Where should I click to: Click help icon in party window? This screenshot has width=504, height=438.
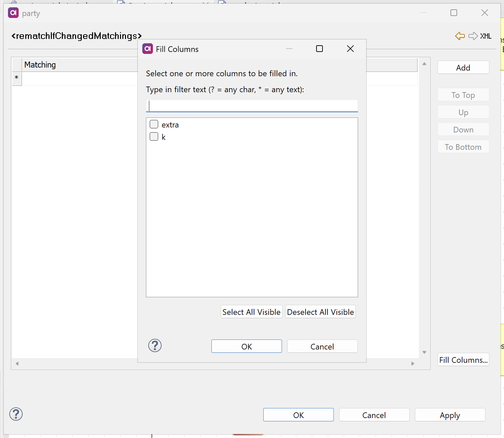(16, 414)
